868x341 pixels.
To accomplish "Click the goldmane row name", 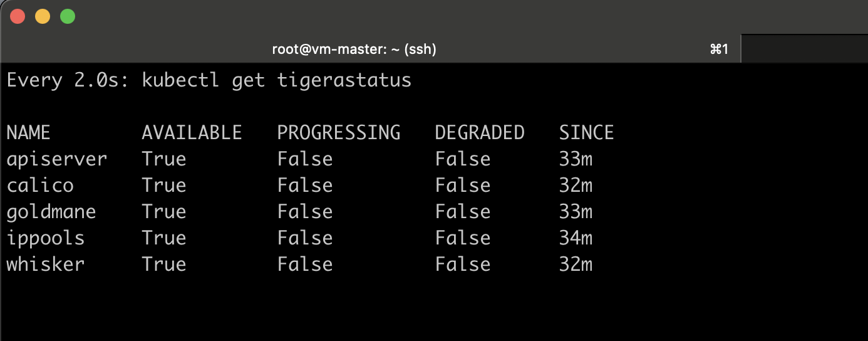I will (x=51, y=212).
